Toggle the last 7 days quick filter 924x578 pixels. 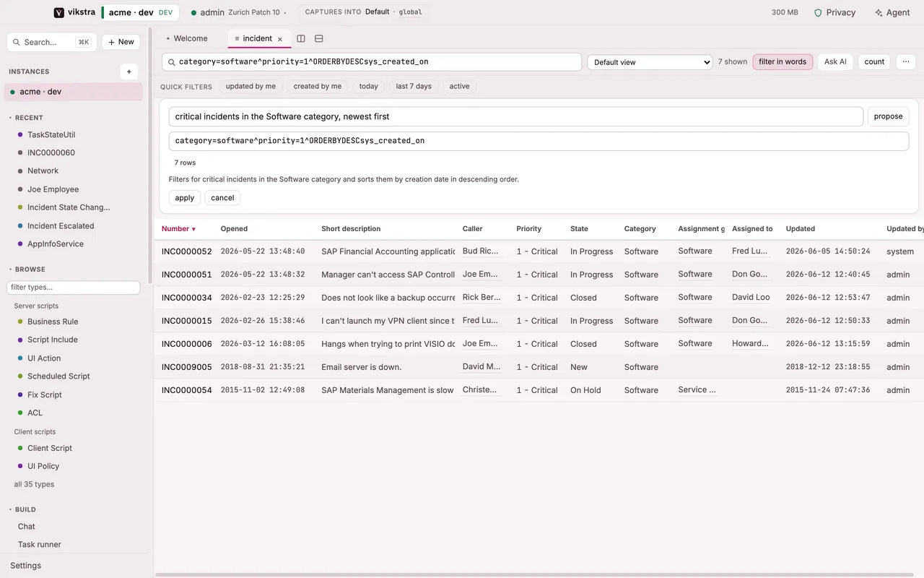click(x=414, y=86)
